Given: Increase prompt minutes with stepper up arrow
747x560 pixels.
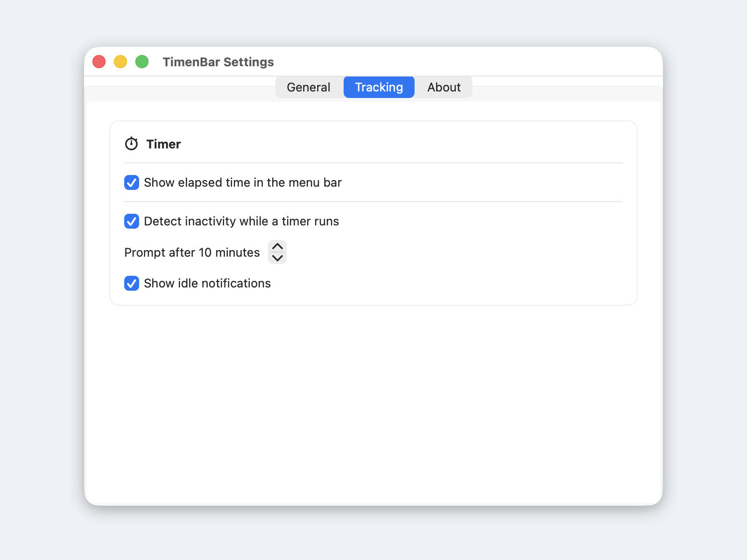Looking at the screenshot, I should [x=277, y=246].
